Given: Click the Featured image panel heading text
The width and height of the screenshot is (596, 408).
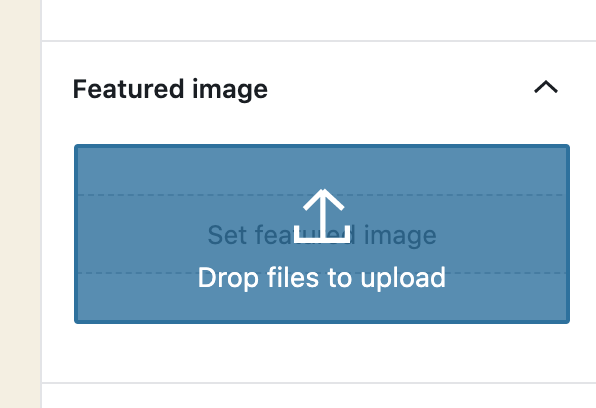Looking at the screenshot, I should 170,89.
